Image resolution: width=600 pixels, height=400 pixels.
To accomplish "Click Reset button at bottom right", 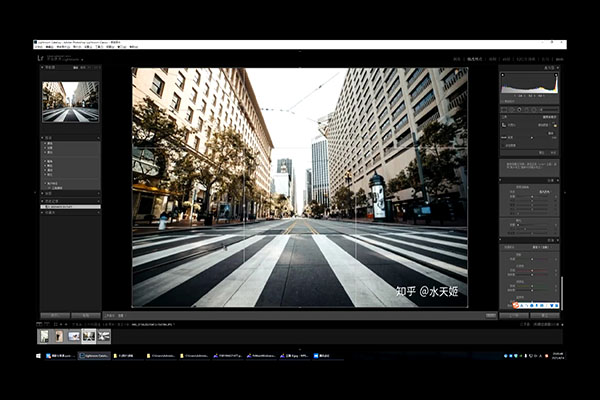I will coord(545,315).
